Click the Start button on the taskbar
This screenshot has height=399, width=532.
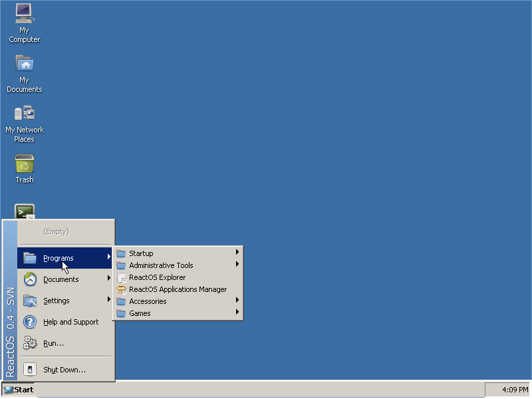pos(19,390)
